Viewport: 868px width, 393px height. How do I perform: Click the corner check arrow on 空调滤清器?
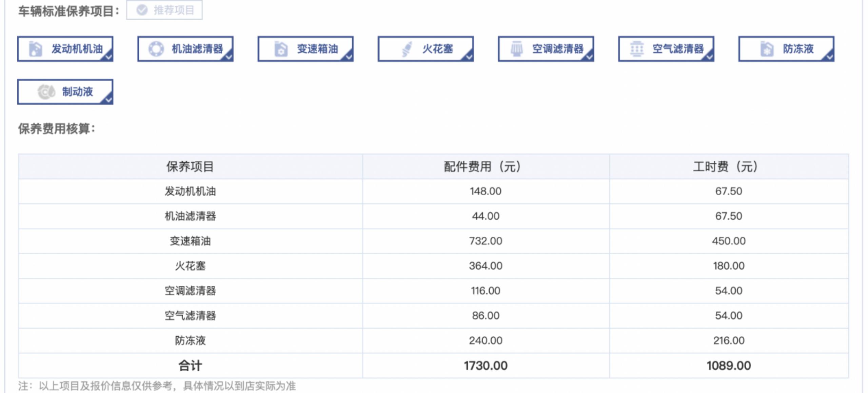point(590,58)
